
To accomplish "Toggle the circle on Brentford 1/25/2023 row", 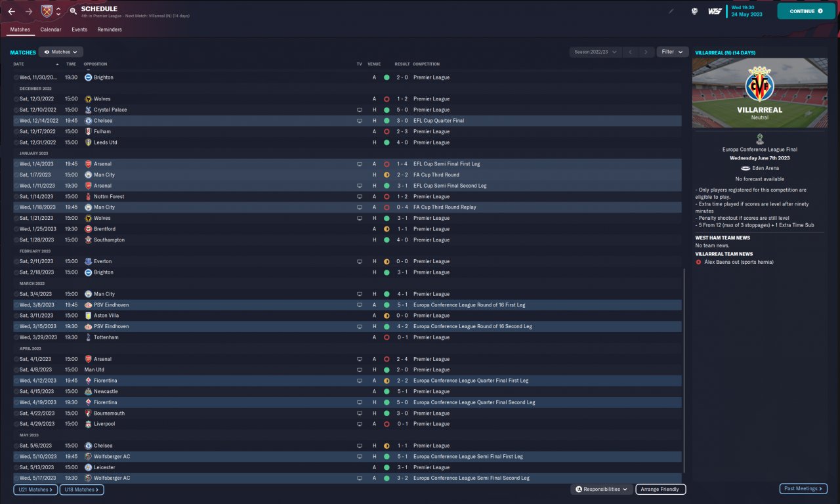I will (x=16, y=229).
